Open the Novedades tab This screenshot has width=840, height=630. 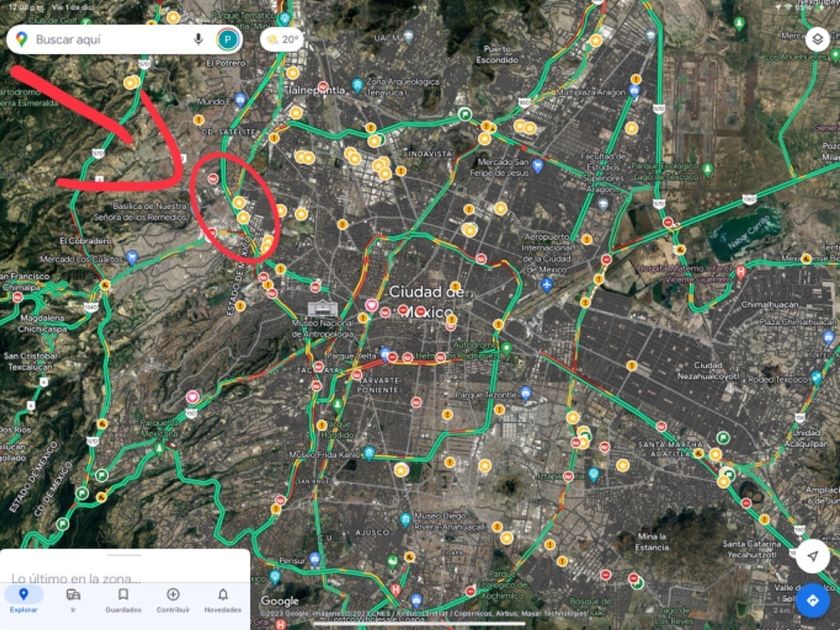tap(223, 600)
